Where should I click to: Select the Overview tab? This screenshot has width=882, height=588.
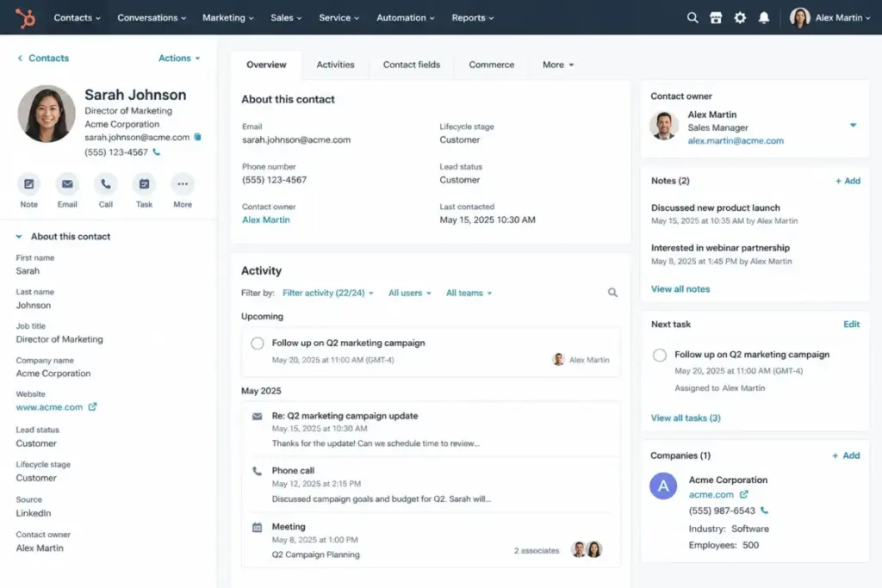click(266, 65)
